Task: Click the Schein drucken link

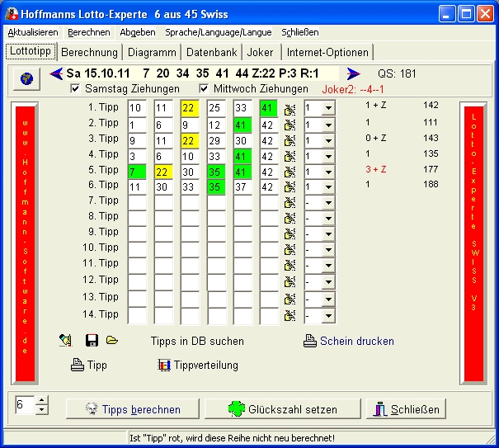Action: click(356, 341)
